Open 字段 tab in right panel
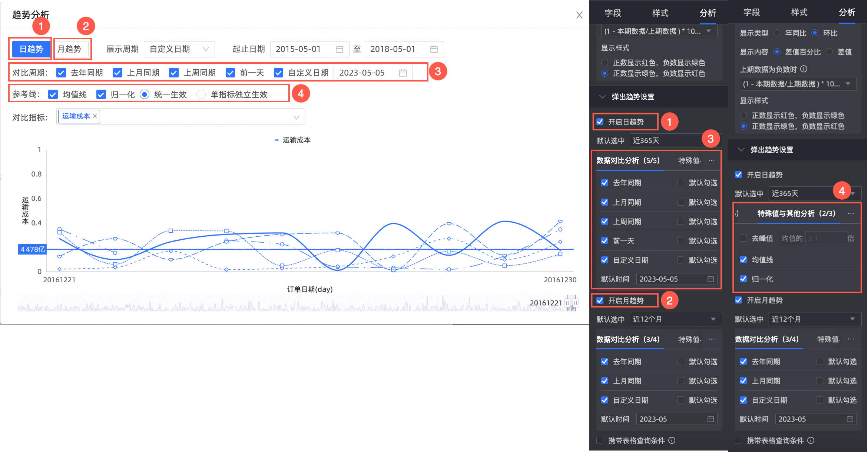Viewport: 868px width, 452px height. (752, 12)
